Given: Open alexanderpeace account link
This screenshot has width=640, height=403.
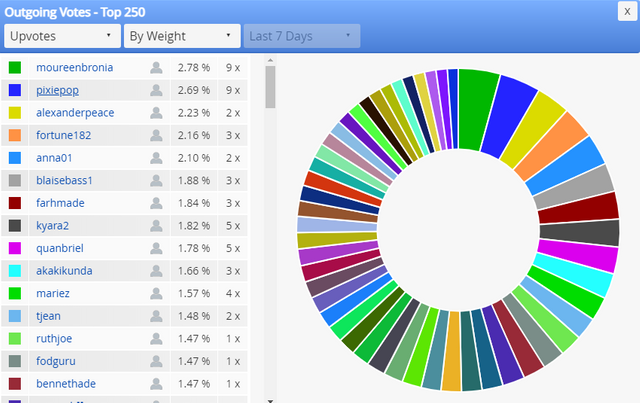Looking at the screenshot, I should point(75,113).
